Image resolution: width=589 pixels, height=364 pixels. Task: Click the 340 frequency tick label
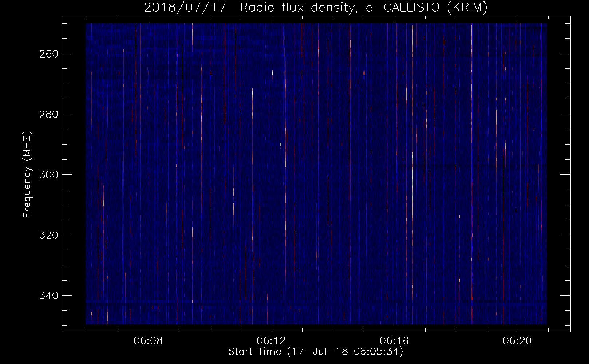(x=48, y=296)
